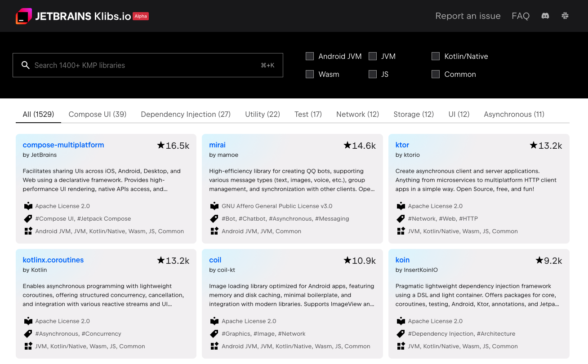
Task: Click the Report an issue link
Action: click(x=468, y=16)
